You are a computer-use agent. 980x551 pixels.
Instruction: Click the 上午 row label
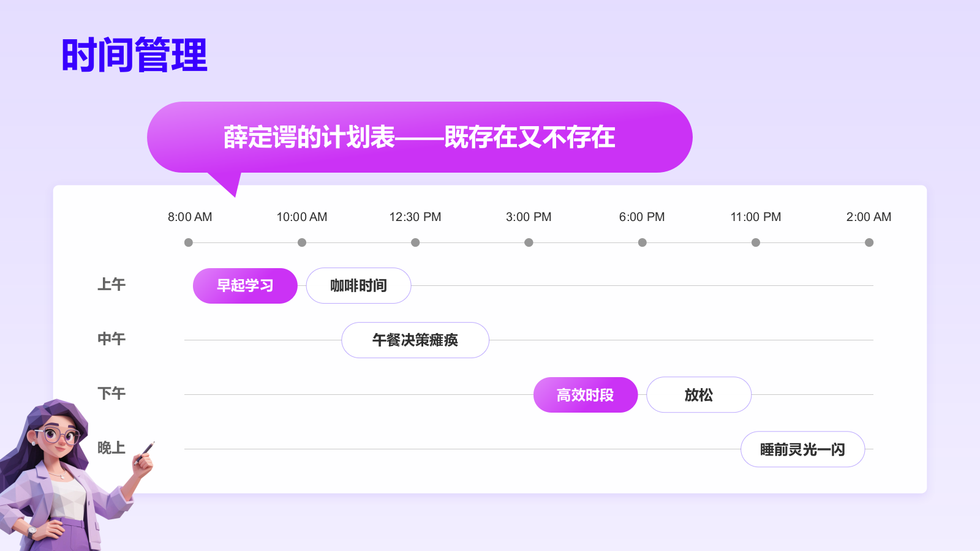coord(111,285)
